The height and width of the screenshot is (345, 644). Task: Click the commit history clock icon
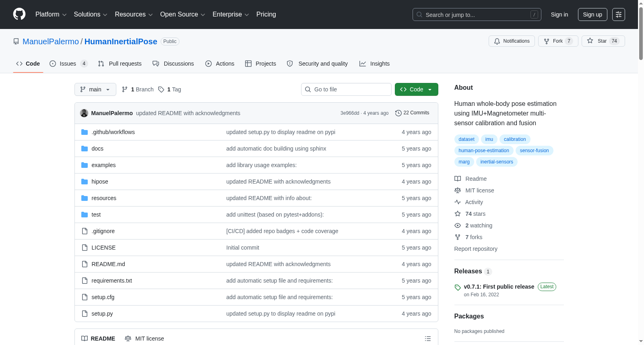click(398, 113)
